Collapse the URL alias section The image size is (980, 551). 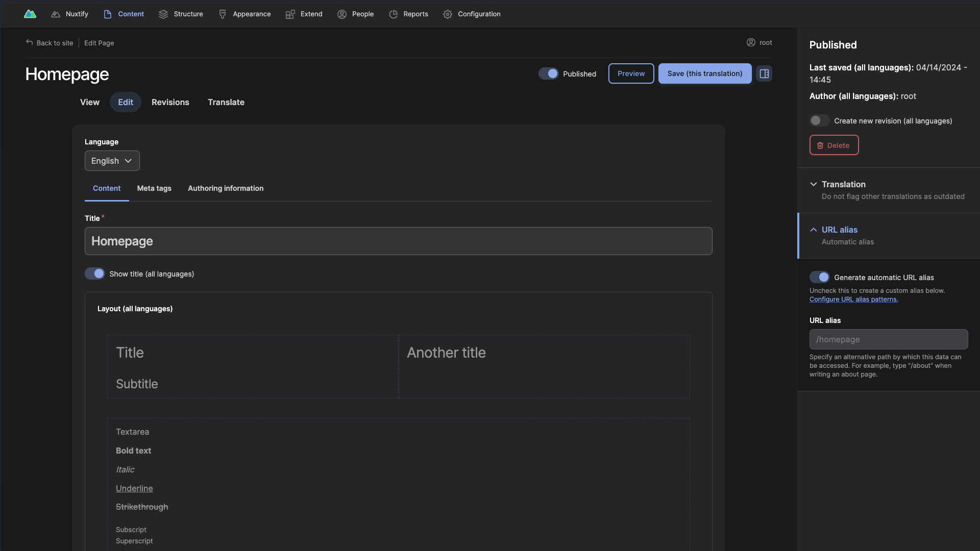pyautogui.click(x=813, y=230)
